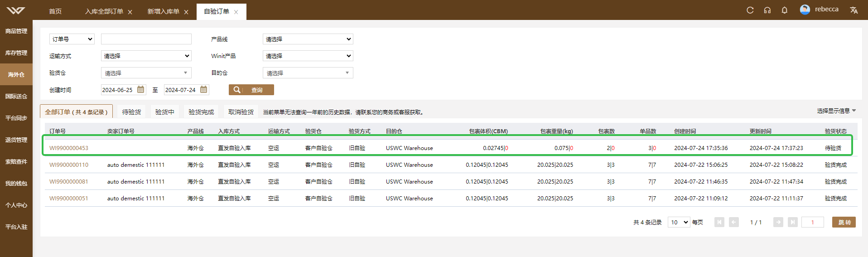Image resolution: width=868 pixels, height=257 pixels.
Task: Open calendar for end date 2024-07-24
Action: [x=204, y=90]
